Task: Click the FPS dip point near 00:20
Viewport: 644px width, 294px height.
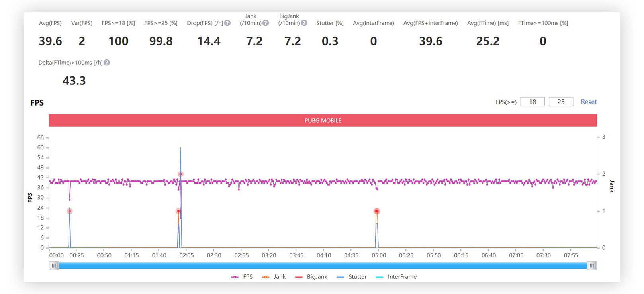Action: coord(70,200)
